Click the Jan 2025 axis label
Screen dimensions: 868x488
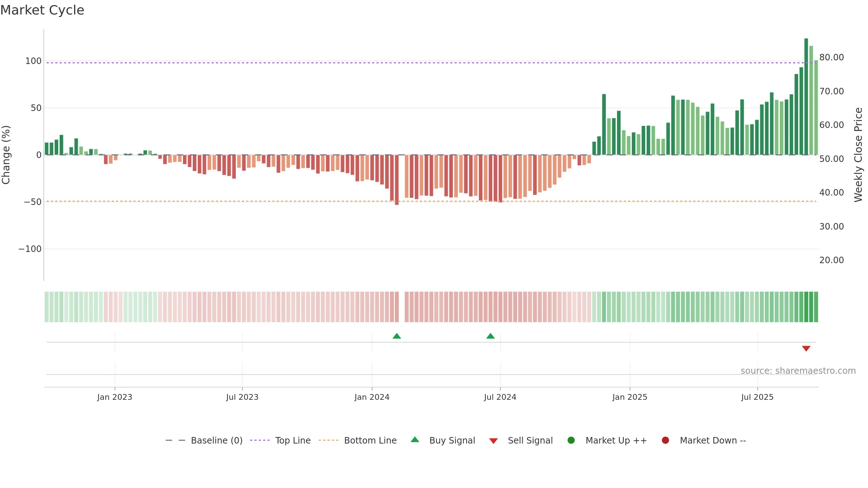coord(630,397)
